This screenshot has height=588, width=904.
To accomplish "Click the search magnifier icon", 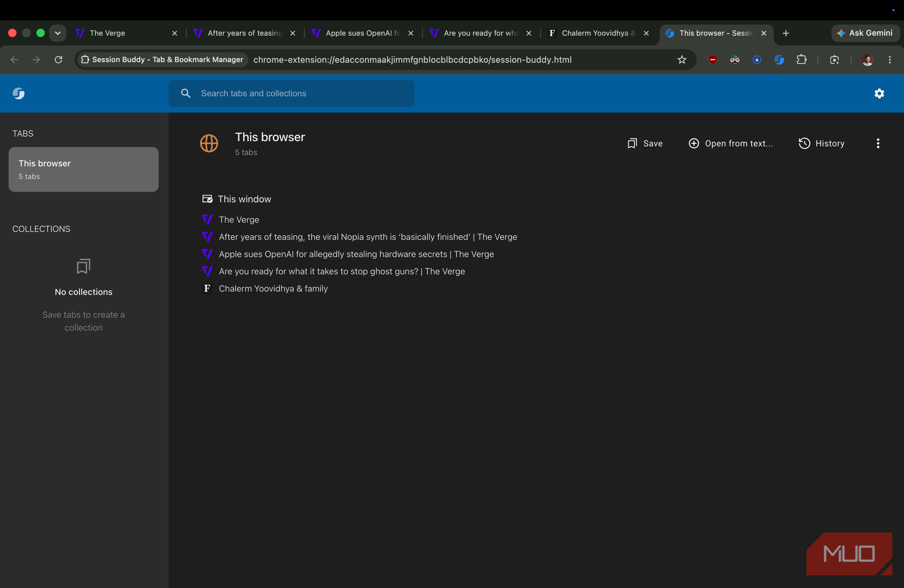I will pyautogui.click(x=185, y=93).
